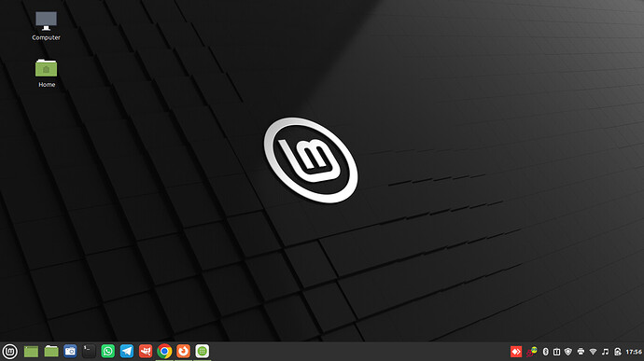Open the Wi-Fi network menu
644x361 pixels.
[593, 352]
